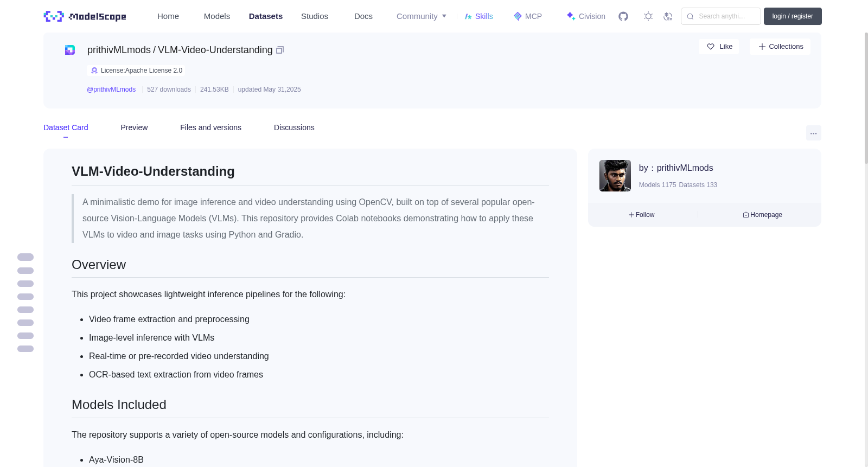The image size is (868, 467).
Task: Select the Dataset Card tab
Action: click(x=66, y=127)
